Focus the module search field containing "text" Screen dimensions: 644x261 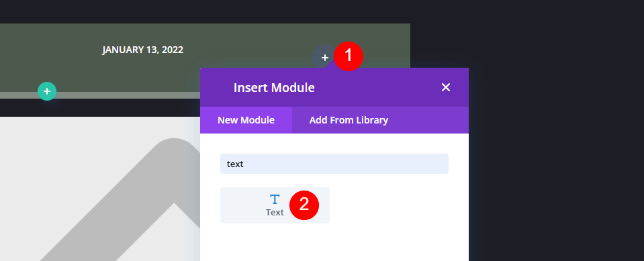[334, 164]
